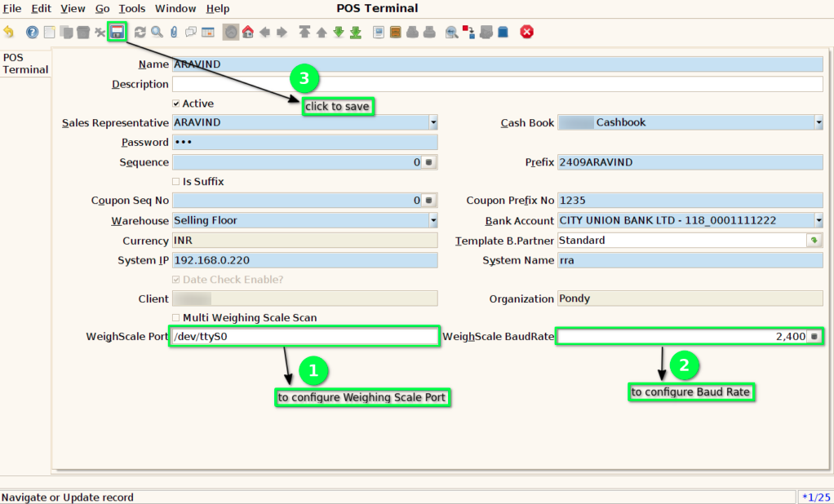Image resolution: width=834 pixels, height=504 pixels.
Task: Go to previous record up-arrow icon
Action: (x=322, y=32)
